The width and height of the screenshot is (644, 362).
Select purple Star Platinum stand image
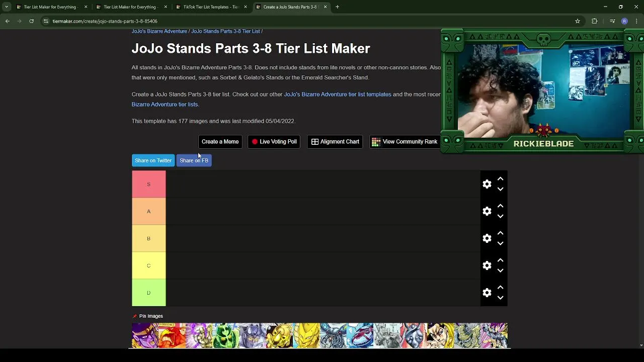[145, 335]
